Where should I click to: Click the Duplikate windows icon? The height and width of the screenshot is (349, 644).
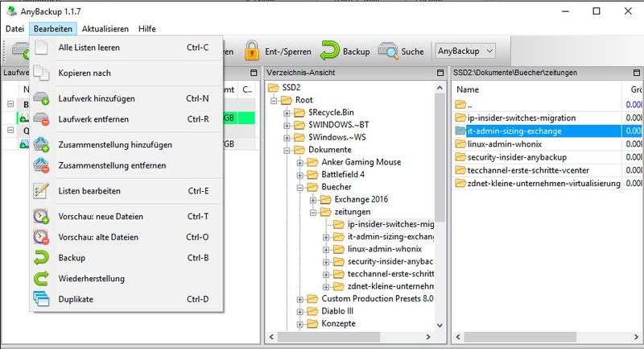41,299
